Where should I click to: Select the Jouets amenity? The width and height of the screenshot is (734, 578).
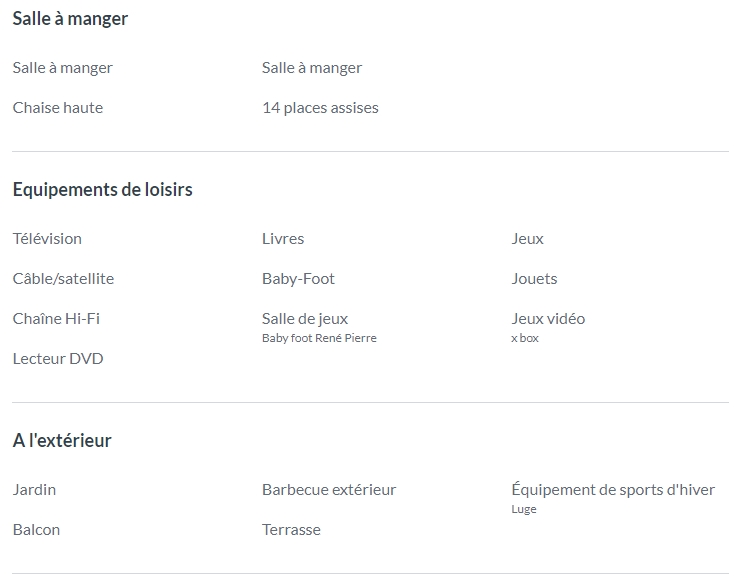[x=534, y=278]
